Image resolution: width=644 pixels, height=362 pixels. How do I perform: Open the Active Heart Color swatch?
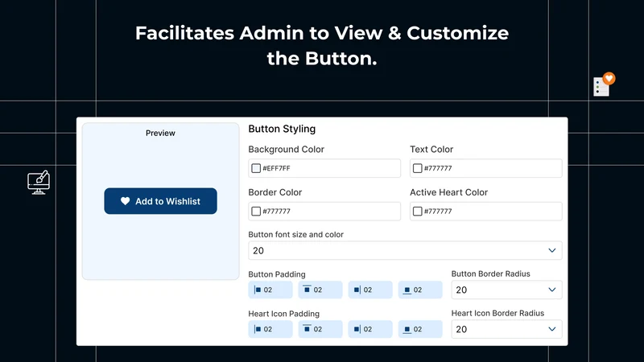click(417, 211)
